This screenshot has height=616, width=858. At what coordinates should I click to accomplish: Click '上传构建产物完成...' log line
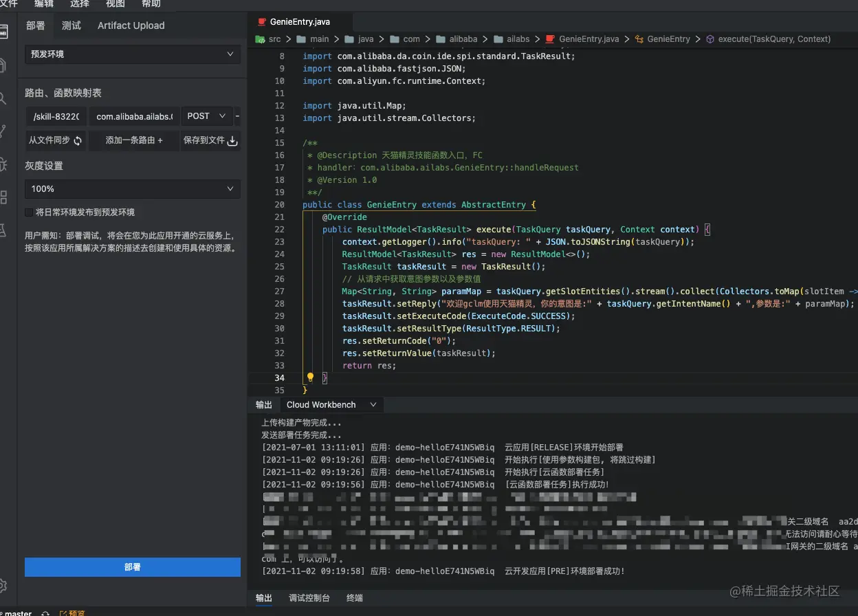[301, 423]
